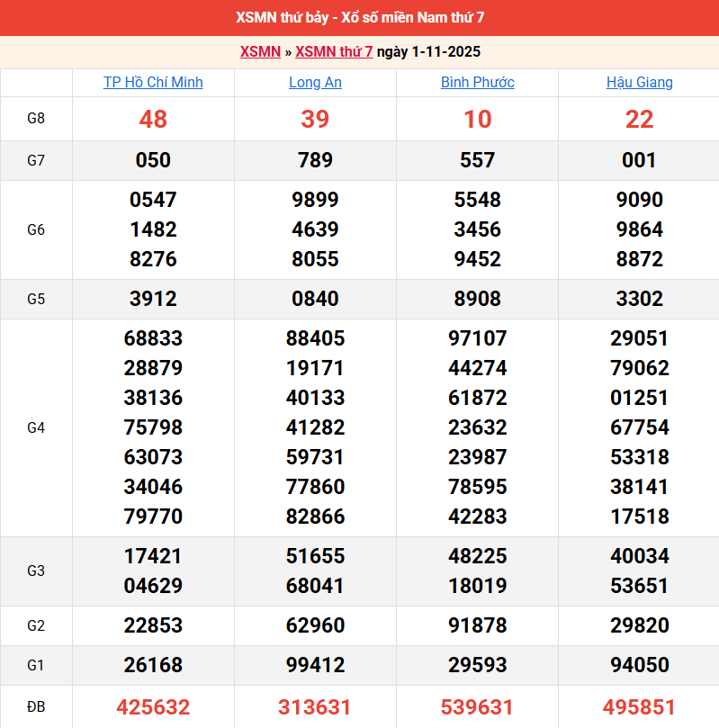Select the Bình Phước province link
The width and height of the screenshot is (719, 728).
click(477, 82)
